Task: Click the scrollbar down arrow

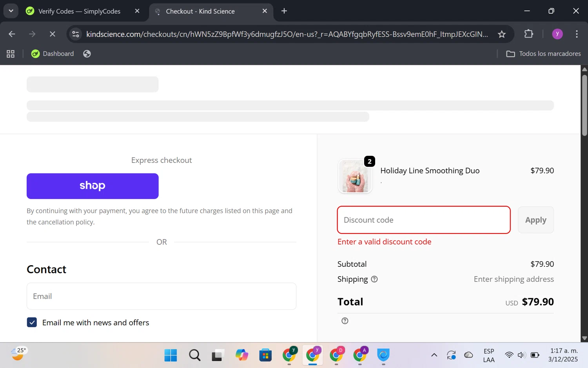Action: (584, 338)
